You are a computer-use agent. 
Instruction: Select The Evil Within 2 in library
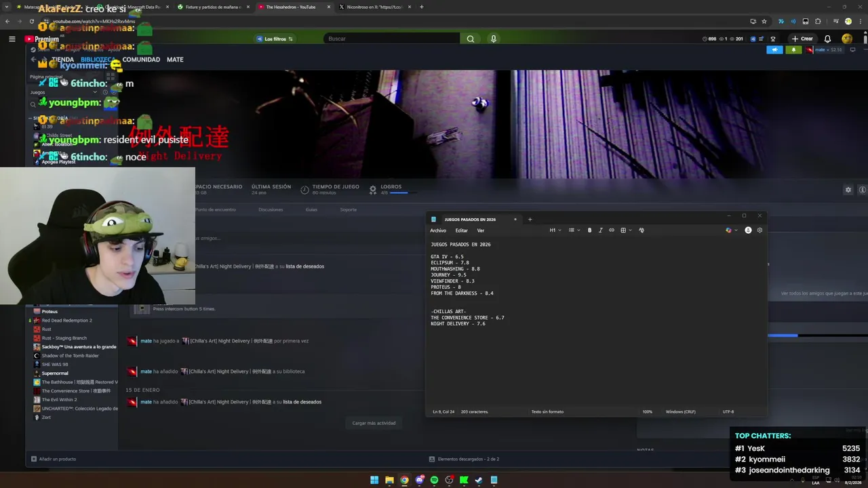coord(59,399)
